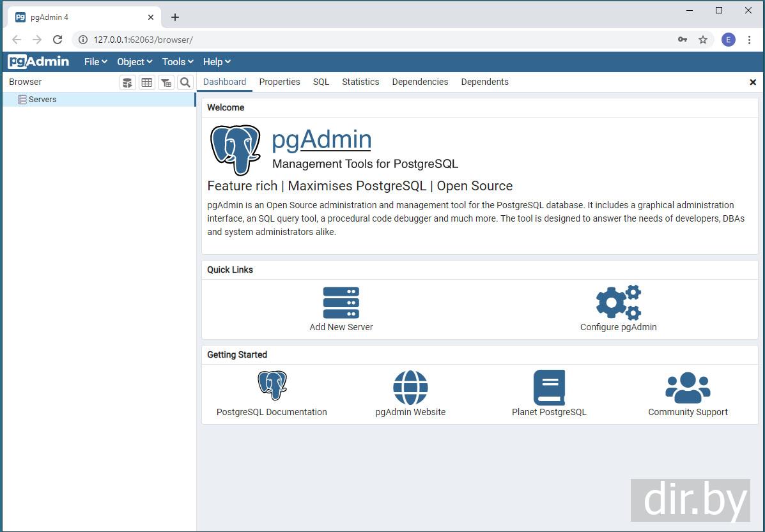
Task: Open Configure pgAdmin gears icon
Action: [618, 303]
